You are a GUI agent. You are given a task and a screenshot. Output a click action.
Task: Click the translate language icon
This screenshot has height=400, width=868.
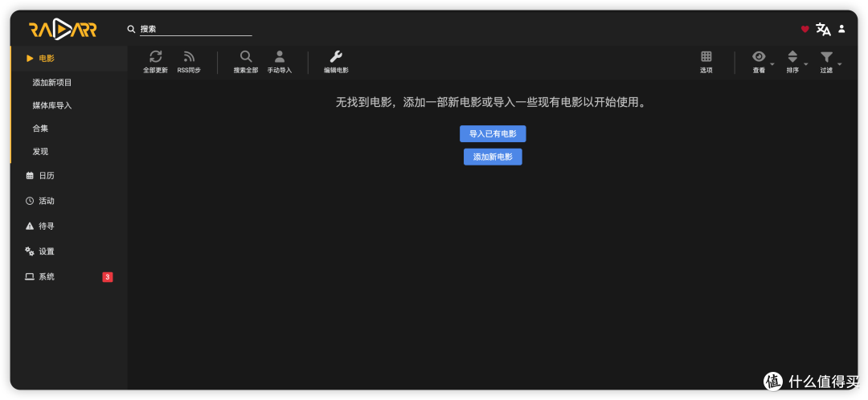[823, 29]
